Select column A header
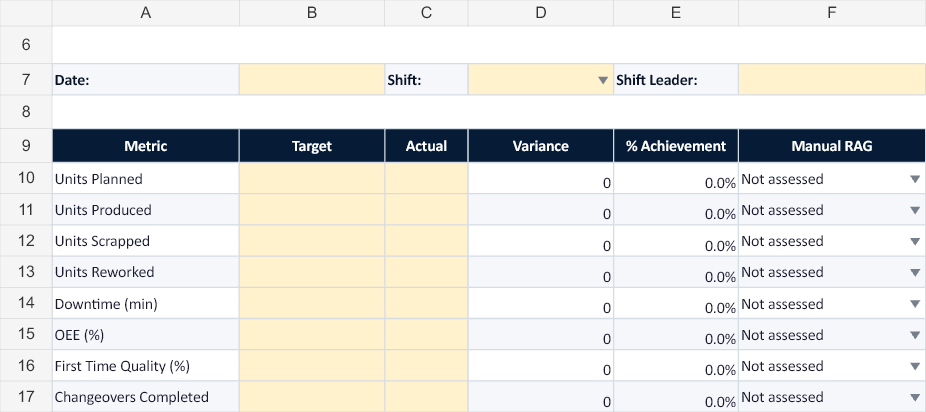Image resolution: width=926 pixels, height=412 pixels. 145,13
